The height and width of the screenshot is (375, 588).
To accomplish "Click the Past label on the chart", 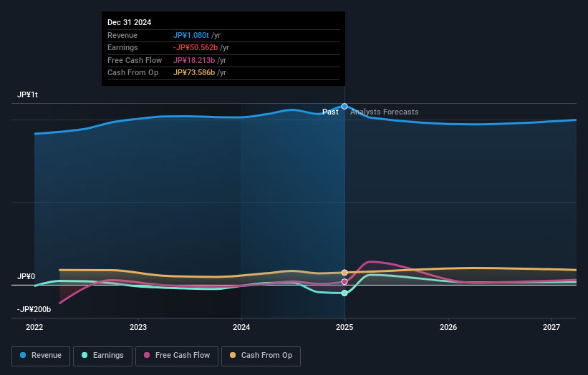I will pos(330,112).
